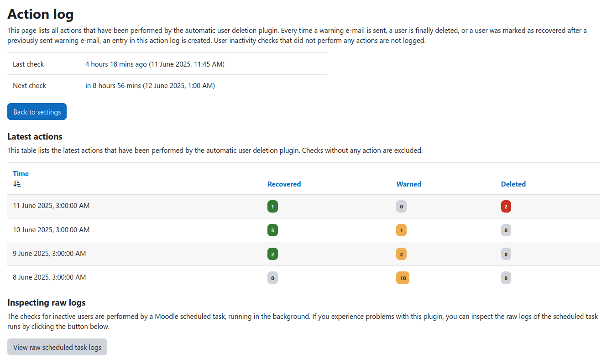Image resolution: width=612 pixels, height=364 pixels.
Task: Sort table by Deleted column
Action: pos(513,184)
